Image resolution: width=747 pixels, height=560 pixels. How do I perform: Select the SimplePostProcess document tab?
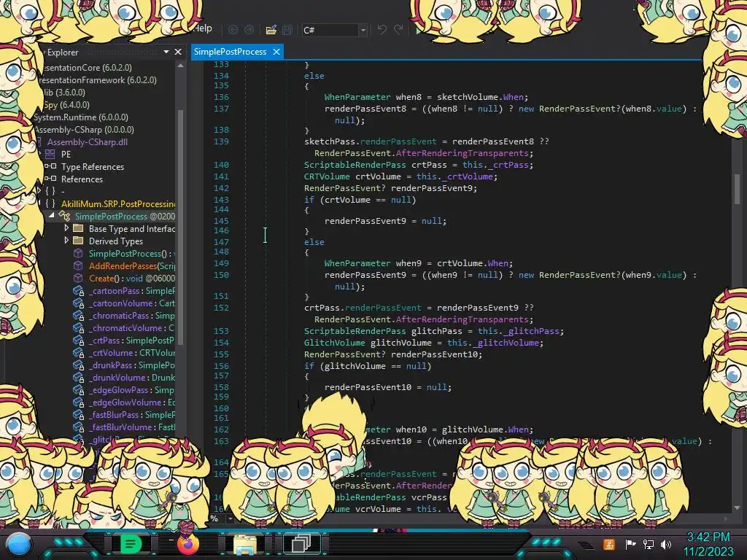230,52
